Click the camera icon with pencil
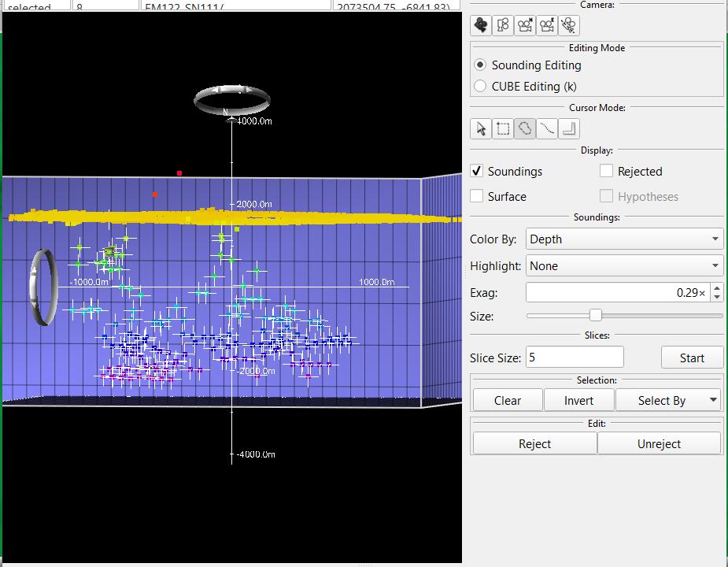This screenshot has height=567, width=728. pos(569,25)
